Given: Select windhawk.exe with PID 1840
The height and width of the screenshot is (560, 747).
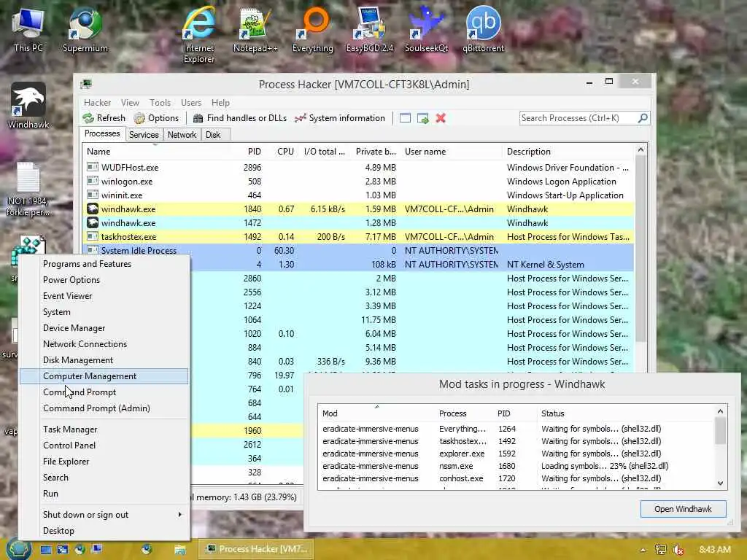Looking at the screenshot, I should pos(359,209).
